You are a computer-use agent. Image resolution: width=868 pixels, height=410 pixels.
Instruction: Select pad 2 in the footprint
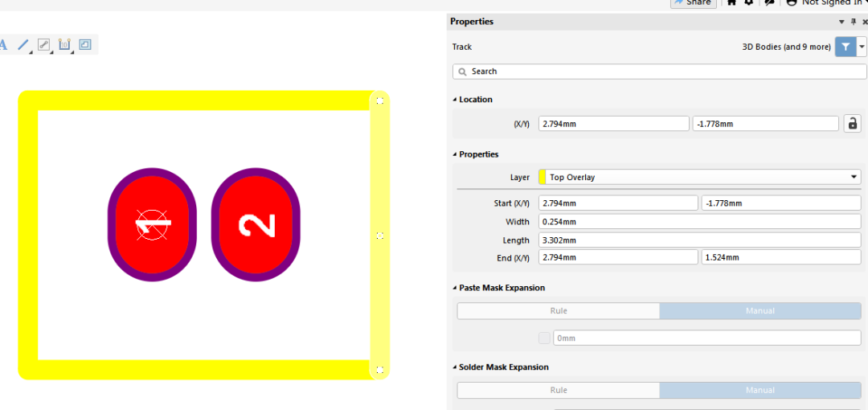[256, 224]
